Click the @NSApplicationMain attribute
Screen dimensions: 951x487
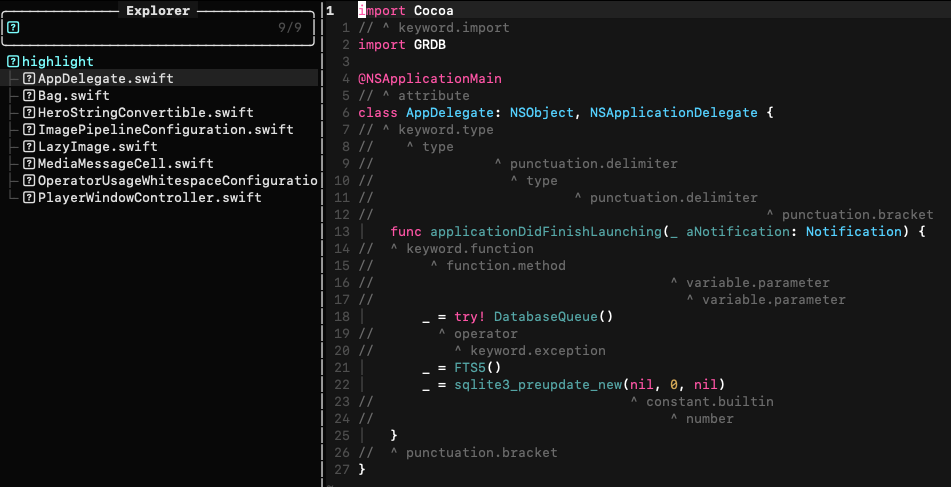click(x=430, y=79)
